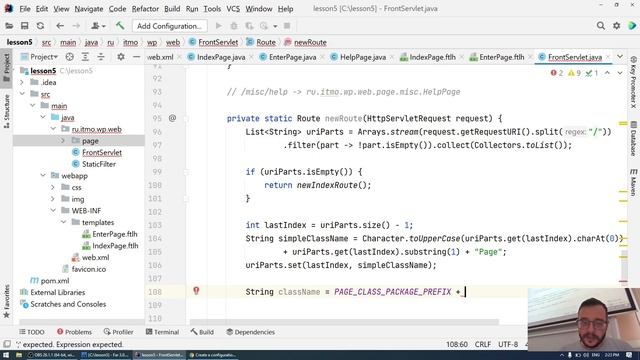Image resolution: width=640 pixels, height=360 pixels.
Task: Click the editor horizontal scrollbar
Action: (344, 322)
